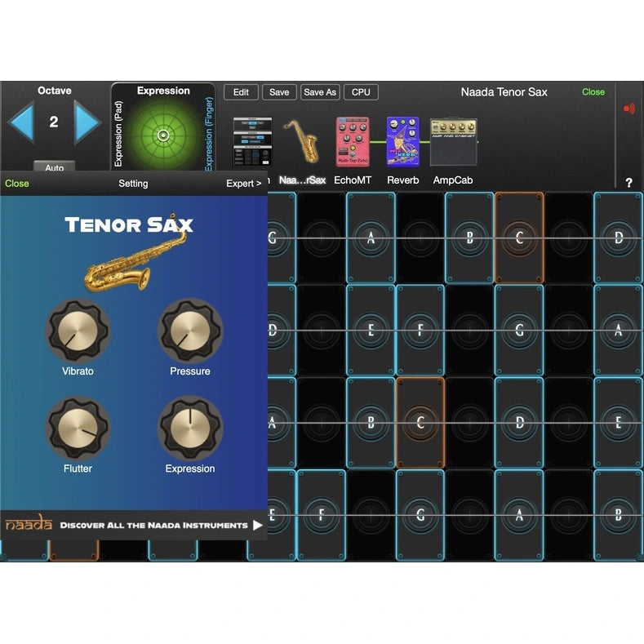Adjust the Pressure knob

[x=190, y=331]
